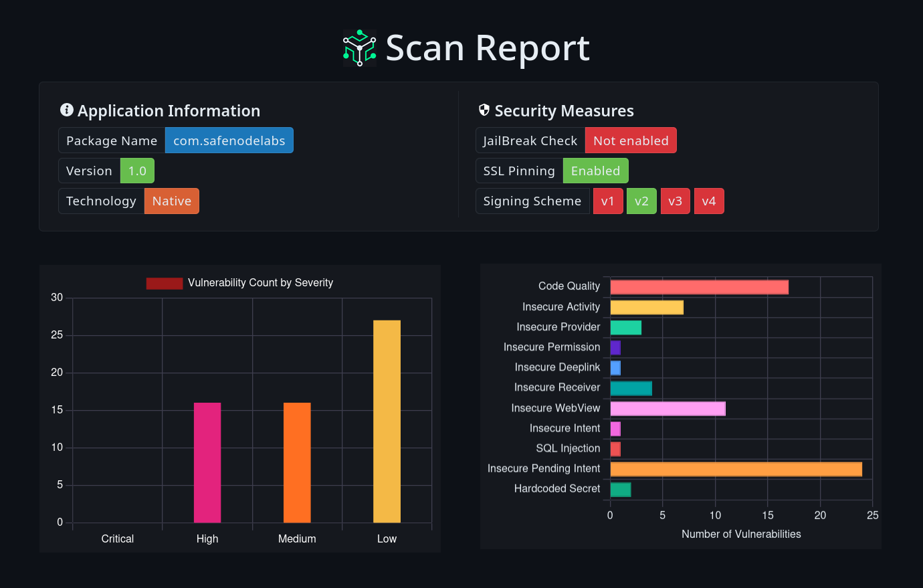This screenshot has height=588, width=923.
Task: Click the Security Measures heading
Action: (564, 110)
